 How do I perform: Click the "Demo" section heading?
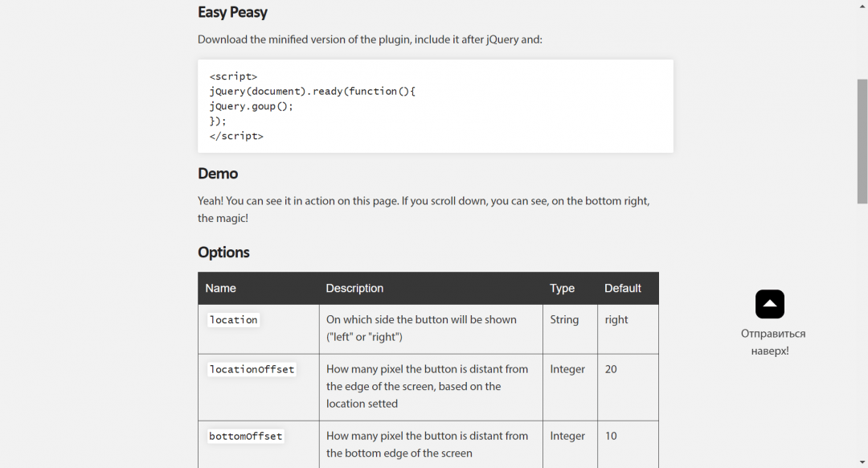tap(218, 174)
